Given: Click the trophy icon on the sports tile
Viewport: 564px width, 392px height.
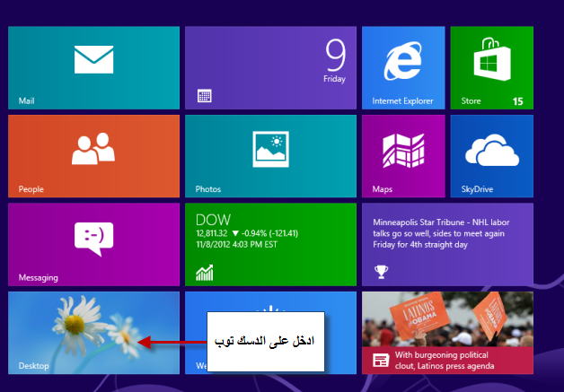Looking at the screenshot, I should (x=381, y=272).
